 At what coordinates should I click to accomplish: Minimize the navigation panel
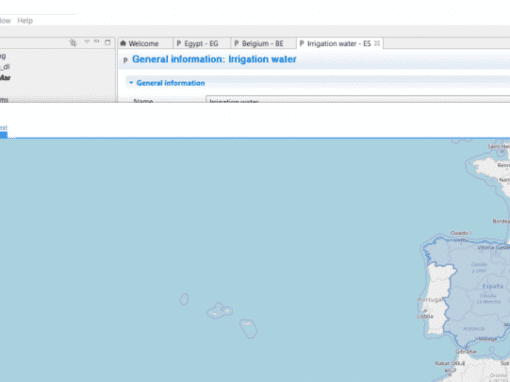97,42
